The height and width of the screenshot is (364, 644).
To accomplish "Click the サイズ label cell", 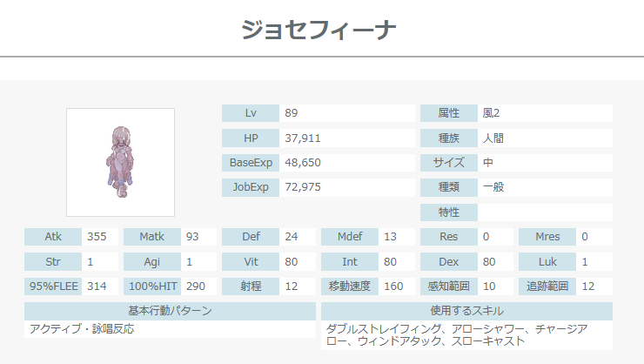I will click(448, 163).
